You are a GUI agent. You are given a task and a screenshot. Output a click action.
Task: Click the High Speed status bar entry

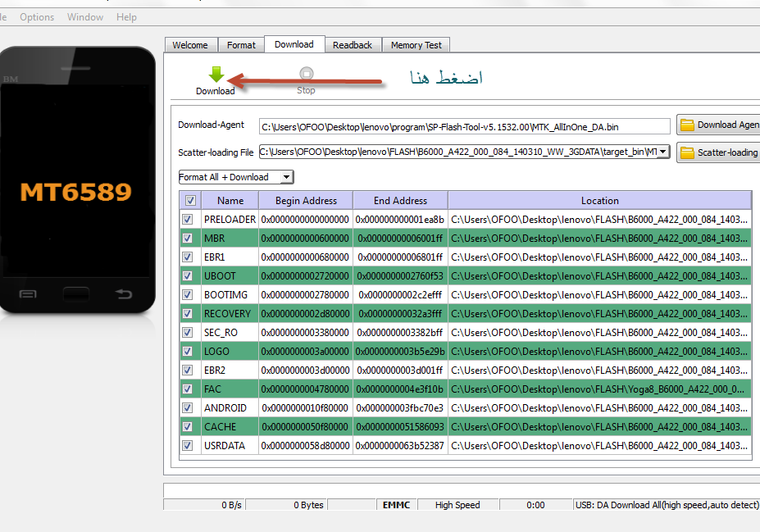pos(457,505)
